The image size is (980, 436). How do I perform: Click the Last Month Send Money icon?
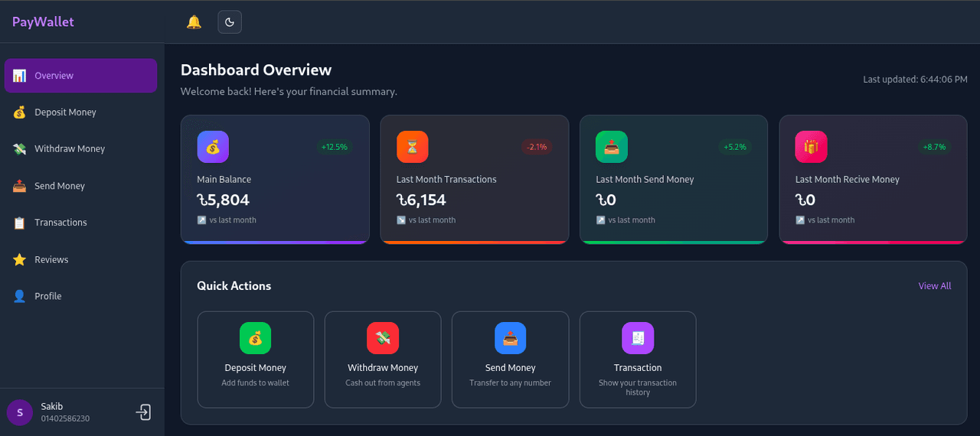click(612, 147)
